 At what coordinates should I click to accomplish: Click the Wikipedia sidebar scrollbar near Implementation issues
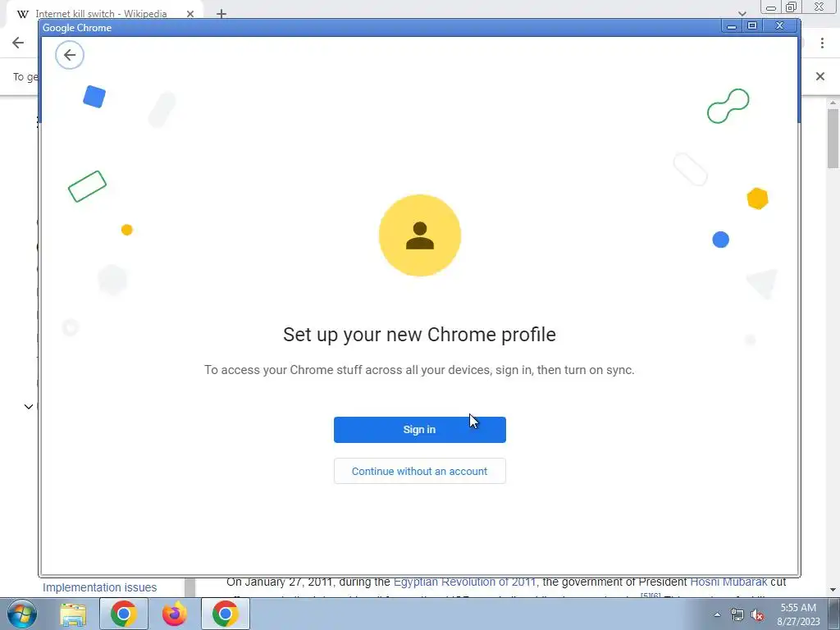[189, 587]
